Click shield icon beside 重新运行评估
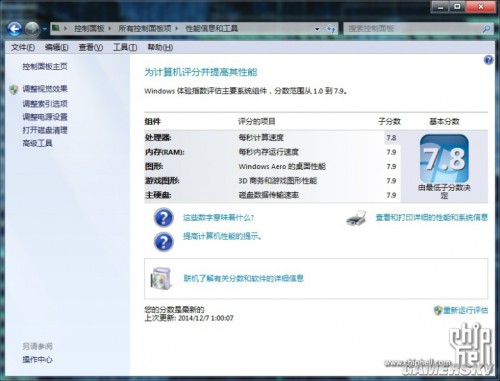 point(438,310)
